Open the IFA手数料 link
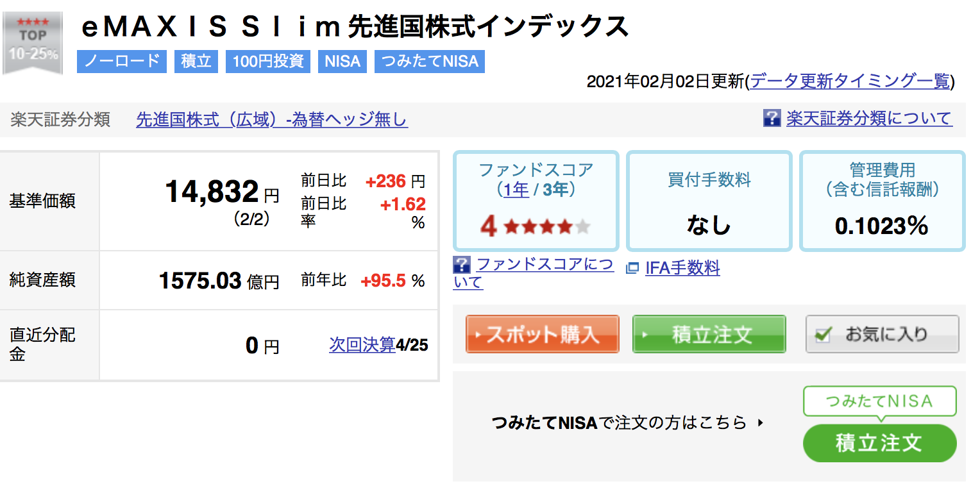980x486 pixels. pyautogui.click(x=682, y=268)
